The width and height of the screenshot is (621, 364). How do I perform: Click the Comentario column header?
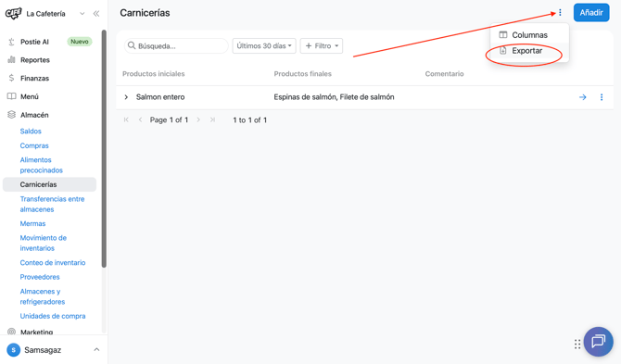(444, 73)
